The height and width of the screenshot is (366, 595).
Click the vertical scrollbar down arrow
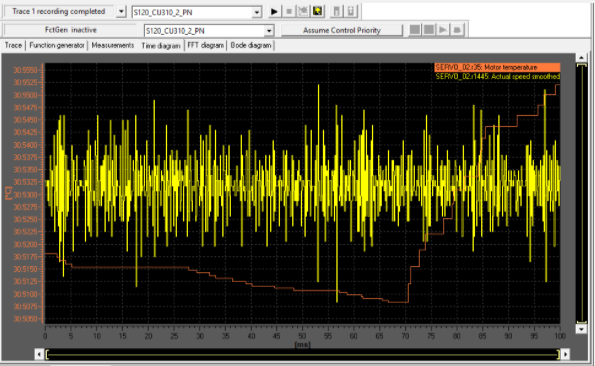click(x=581, y=329)
